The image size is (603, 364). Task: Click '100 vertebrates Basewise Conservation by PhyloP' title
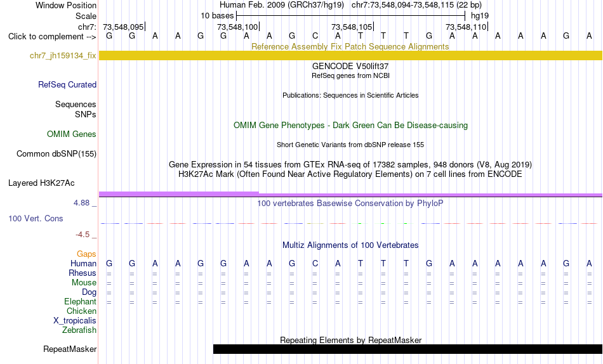[x=350, y=204]
